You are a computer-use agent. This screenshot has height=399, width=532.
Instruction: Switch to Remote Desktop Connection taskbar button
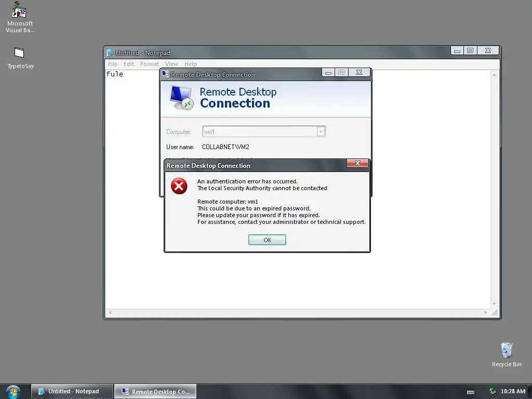coord(155,391)
